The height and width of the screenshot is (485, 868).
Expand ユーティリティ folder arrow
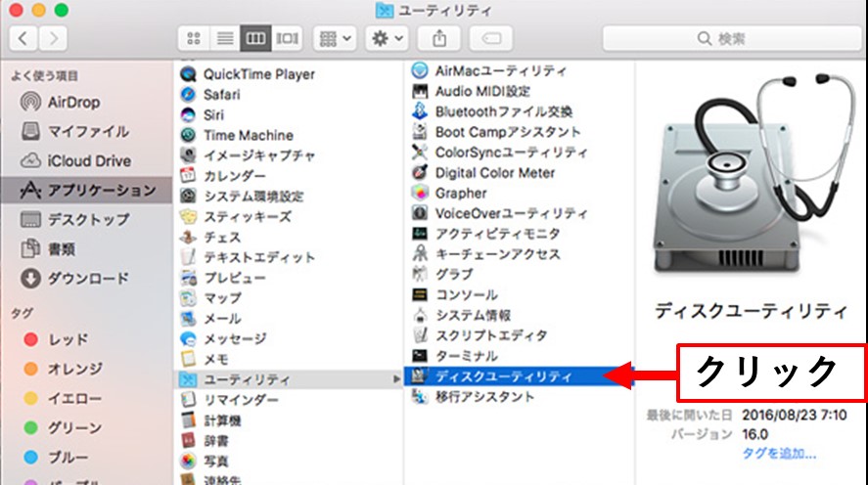click(396, 379)
